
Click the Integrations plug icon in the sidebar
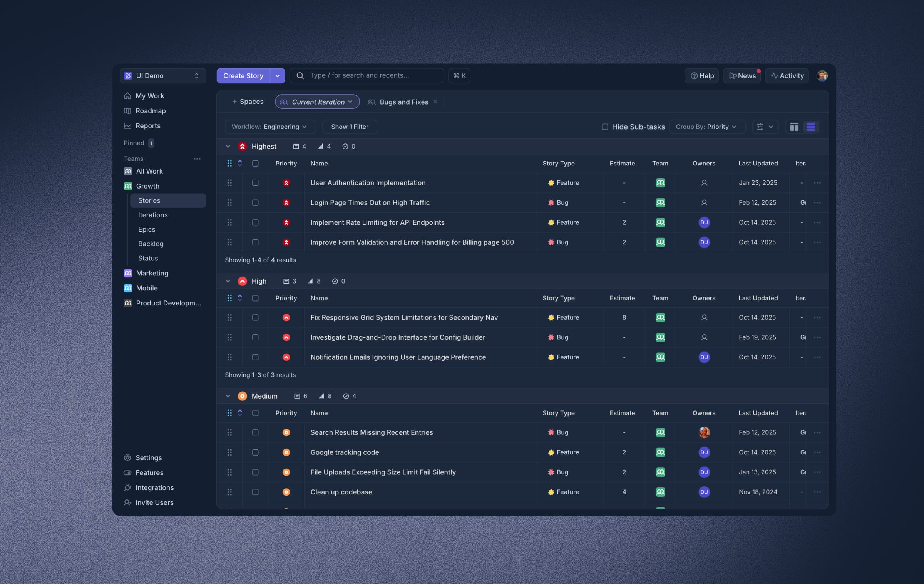coord(127,487)
